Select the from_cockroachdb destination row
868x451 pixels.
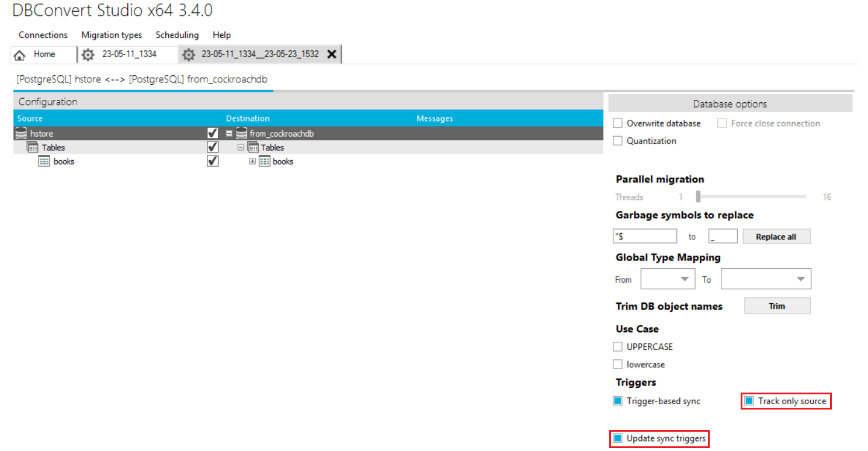tap(282, 134)
